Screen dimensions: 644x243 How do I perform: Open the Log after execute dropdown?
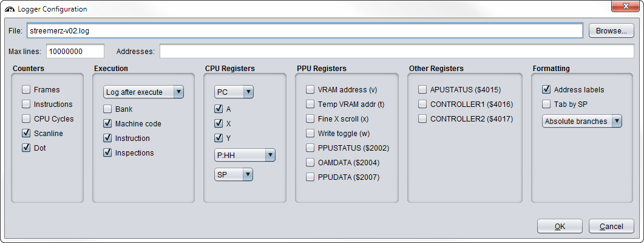[143, 92]
